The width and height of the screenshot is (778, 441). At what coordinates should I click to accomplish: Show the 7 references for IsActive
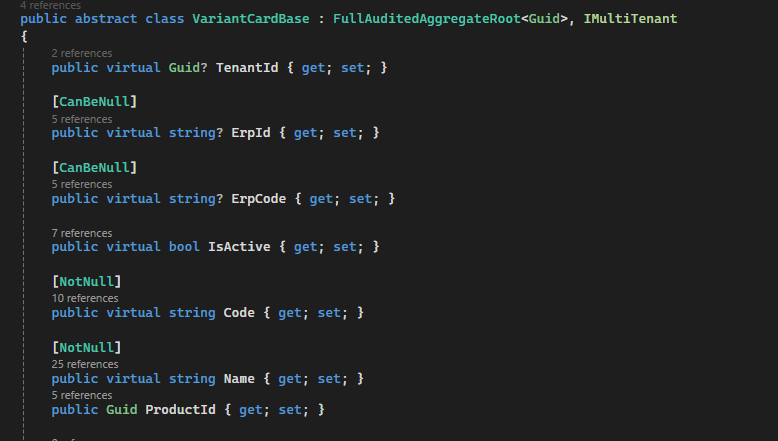click(x=82, y=233)
